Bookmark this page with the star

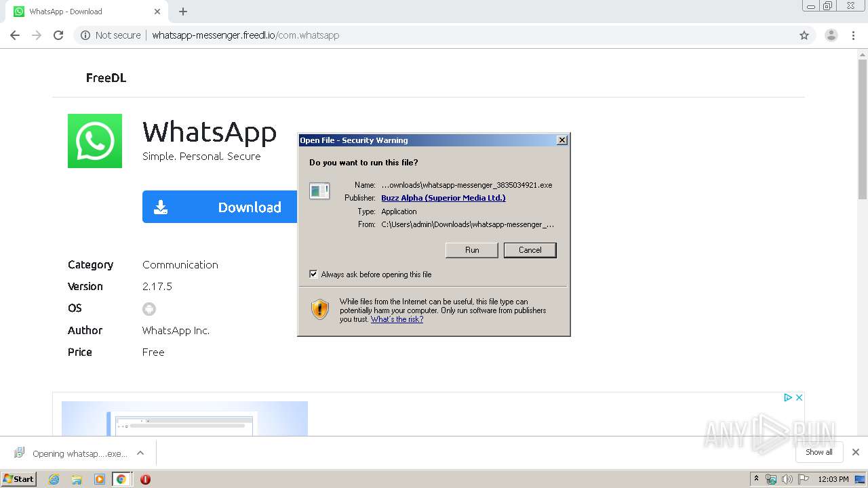coord(804,35)
